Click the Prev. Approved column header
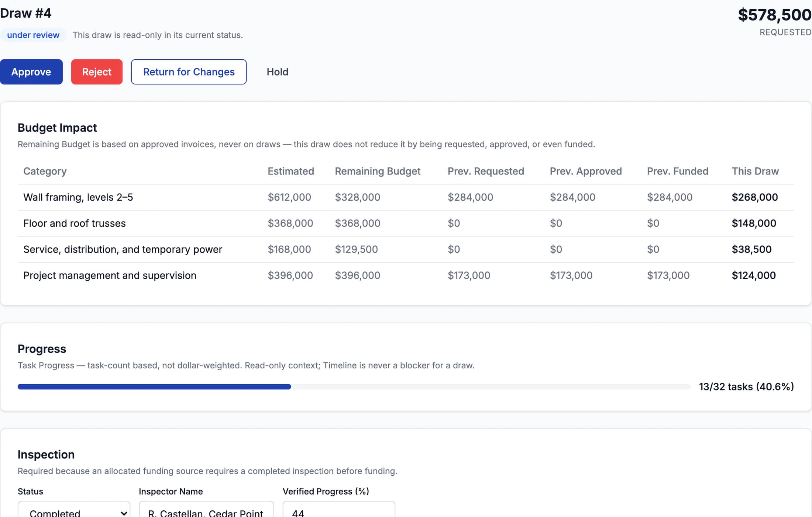 pos(586,171)
